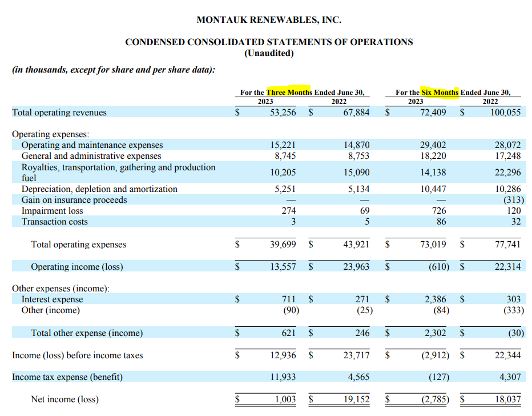Click net income value 18,037
The width and height of the screenshot is (532, 416).
(x=507, y=399)
